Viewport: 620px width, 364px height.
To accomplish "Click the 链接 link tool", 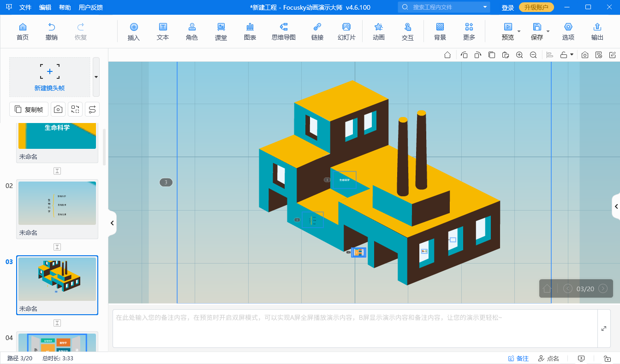I will coord(317,31).
